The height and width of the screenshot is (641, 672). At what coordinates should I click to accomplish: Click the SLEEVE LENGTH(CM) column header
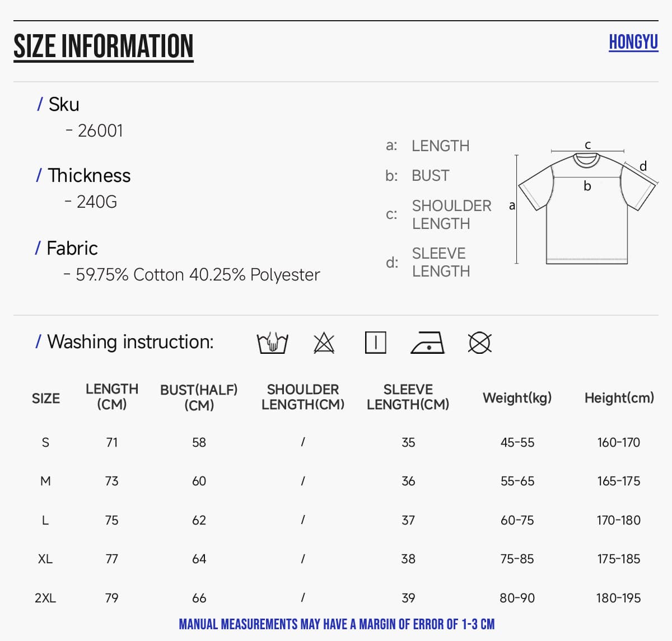click(408, 396)
